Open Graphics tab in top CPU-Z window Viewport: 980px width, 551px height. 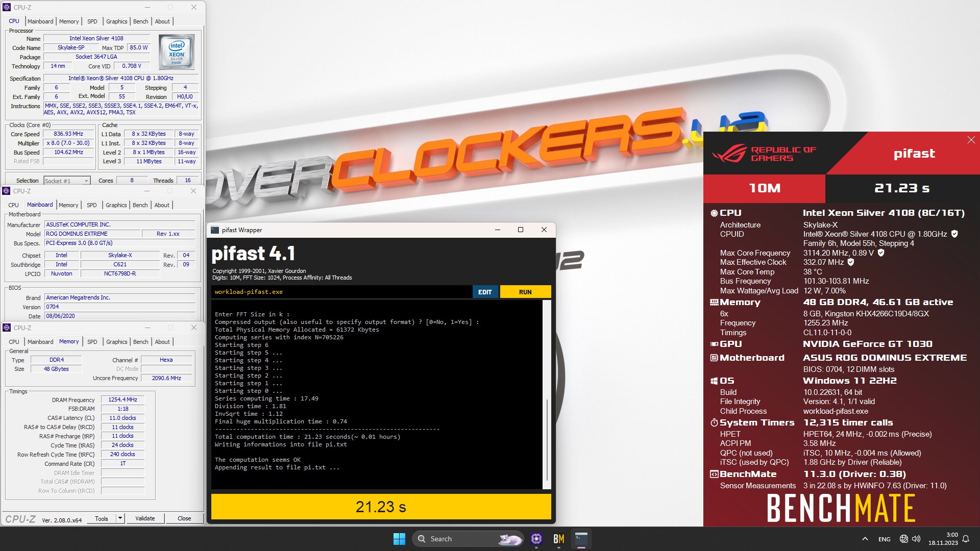(x=117, y=21)
